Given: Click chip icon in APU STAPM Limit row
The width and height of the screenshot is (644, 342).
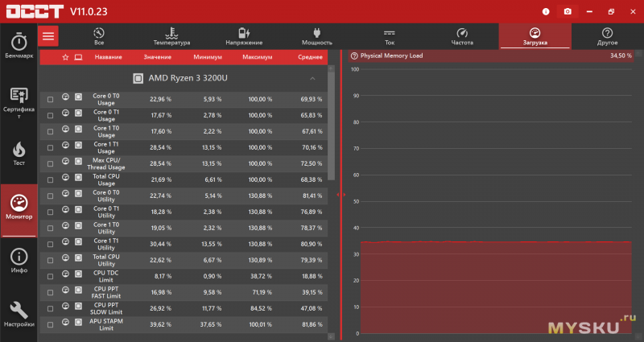Looking at the screenshot, I should (78, 323).
